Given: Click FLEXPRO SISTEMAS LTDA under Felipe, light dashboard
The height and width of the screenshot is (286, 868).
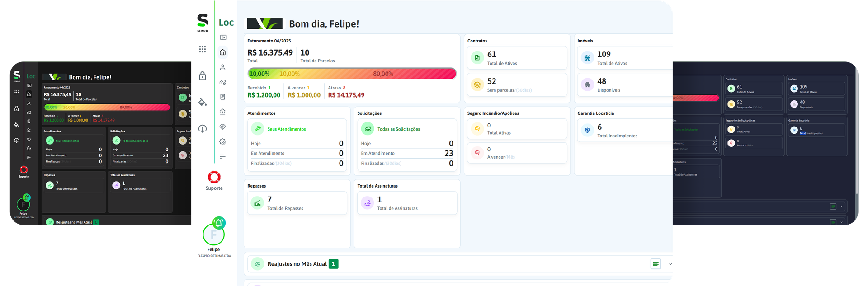Looking at the screenshot, I should tap(214, 256).
